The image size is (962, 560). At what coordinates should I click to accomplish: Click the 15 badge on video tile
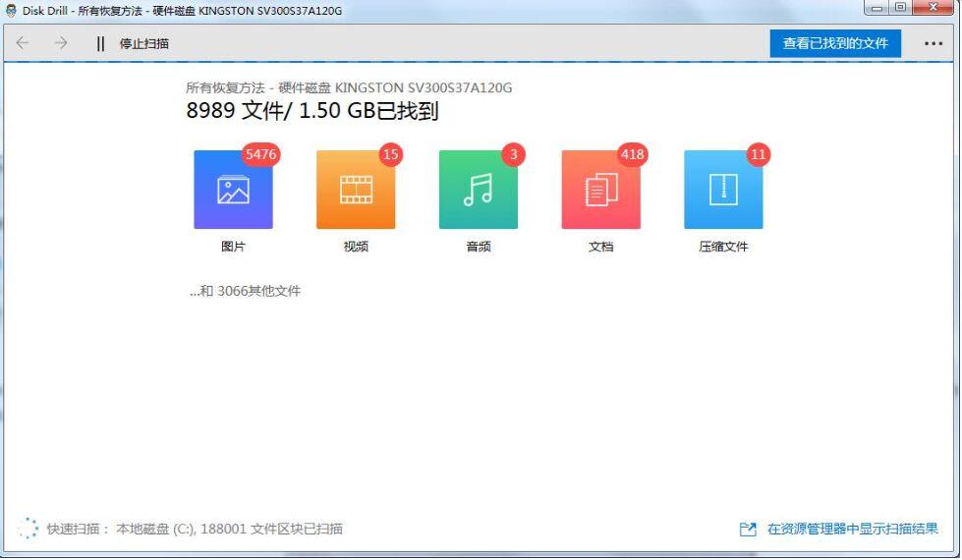[x=391, y=154]
